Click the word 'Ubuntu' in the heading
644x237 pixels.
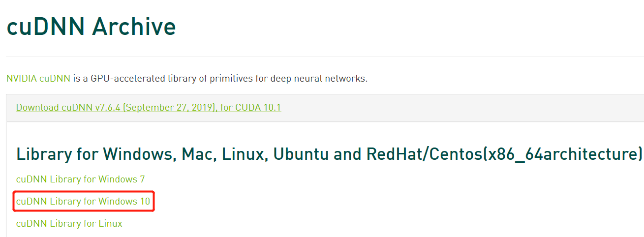coord(301,154)
